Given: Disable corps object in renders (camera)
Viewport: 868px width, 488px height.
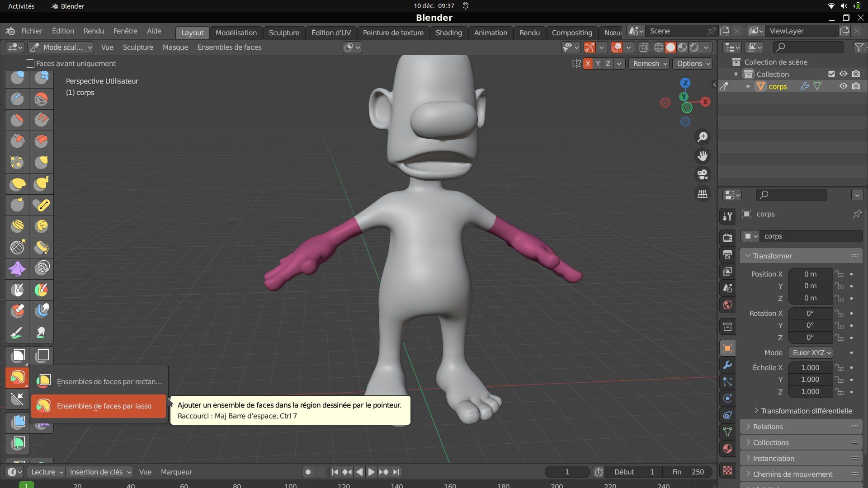Looking at the screenshot, I should click(856, 86).
